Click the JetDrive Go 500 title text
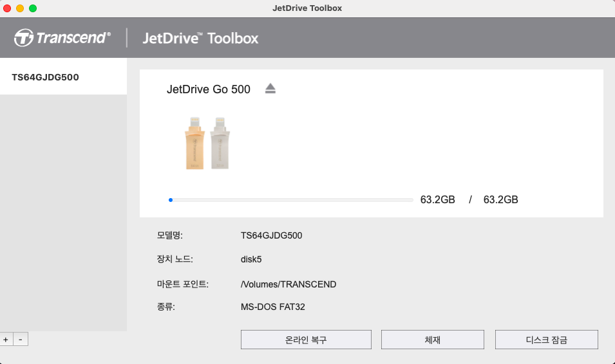Screen dimensions: 615x364 [208, 89]
